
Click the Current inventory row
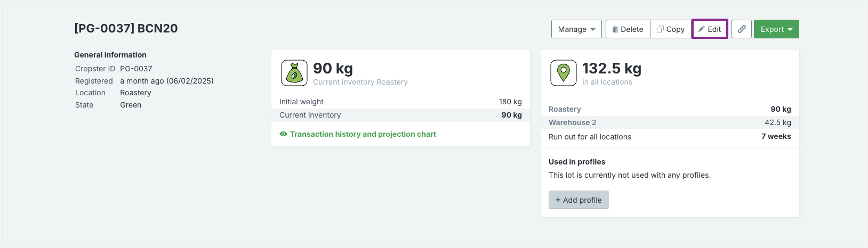click(x=400, y=115)
